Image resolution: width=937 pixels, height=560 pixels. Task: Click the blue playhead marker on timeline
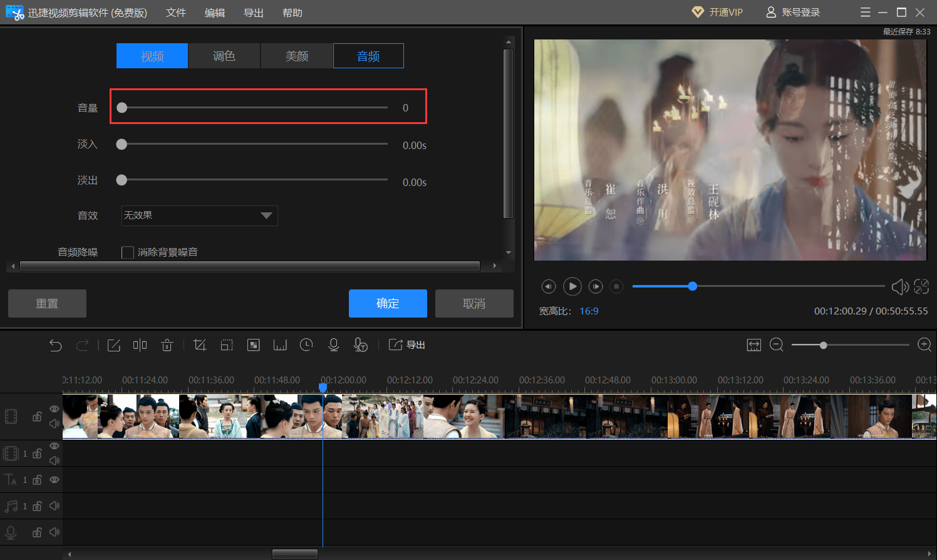[x=323, y=388]
